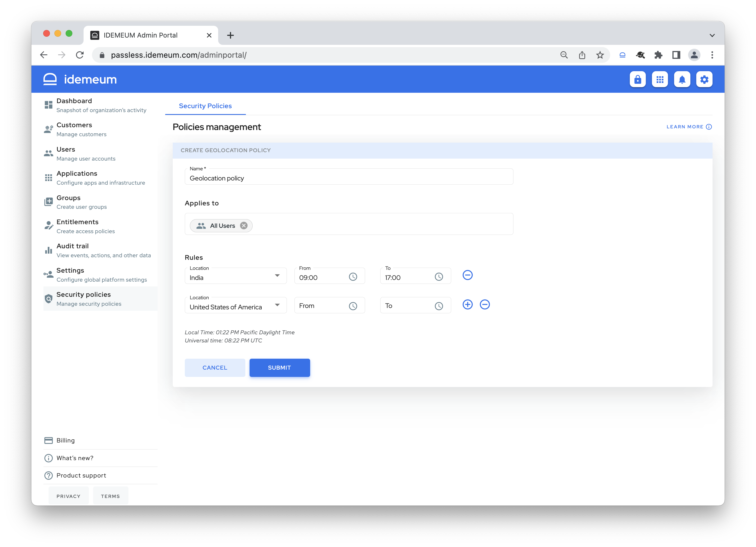
Task: Click the Privacy button
Action: pos(68,496)
